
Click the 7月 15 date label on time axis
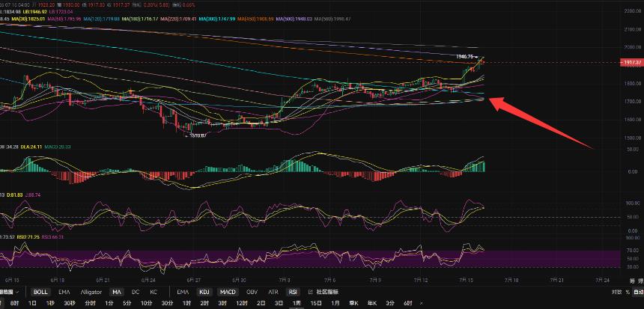pyautogui.click(x=467, y=280)
